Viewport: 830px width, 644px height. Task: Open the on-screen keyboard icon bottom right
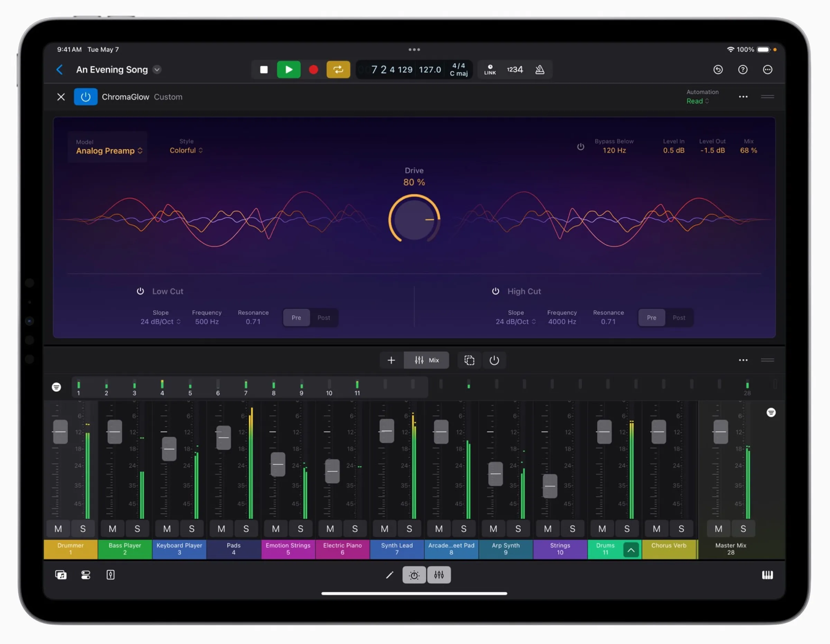pos(767,575)
